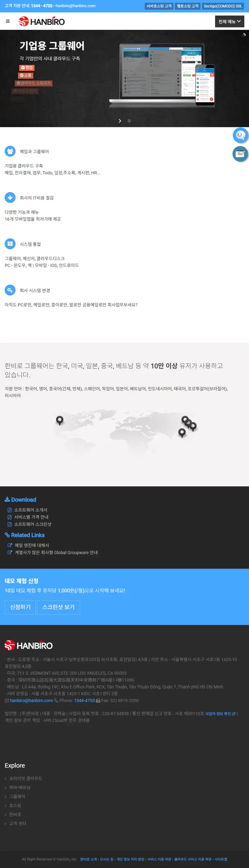249x868 pixels.
Task: Click the 회사 시스템 변경 key icon
Action: click(10, 290)
